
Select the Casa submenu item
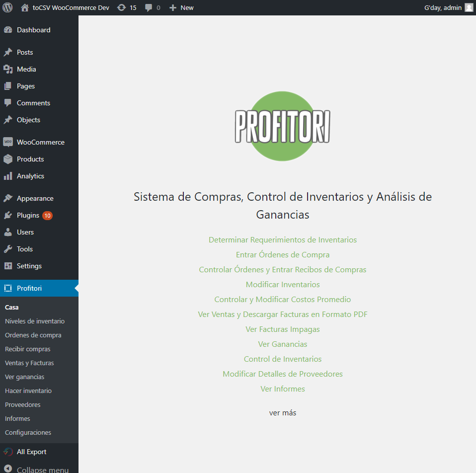(12, 307)
